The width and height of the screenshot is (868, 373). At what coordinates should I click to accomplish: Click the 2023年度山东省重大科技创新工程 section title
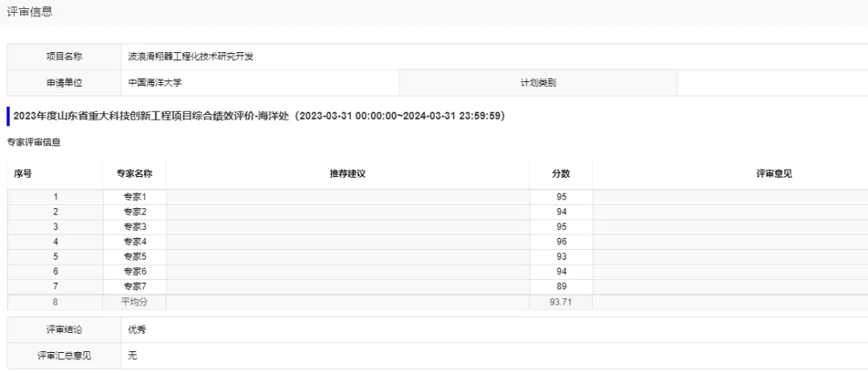pos(259,116)
